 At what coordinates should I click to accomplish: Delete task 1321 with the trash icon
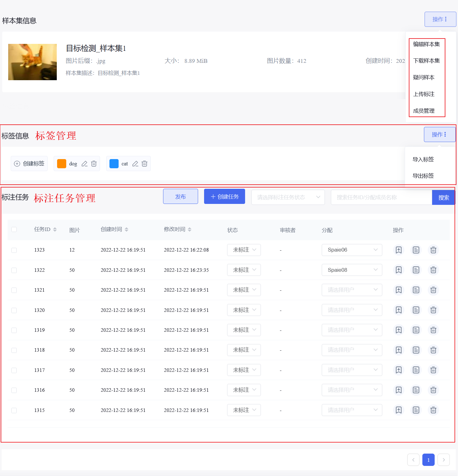pos(433,290)
